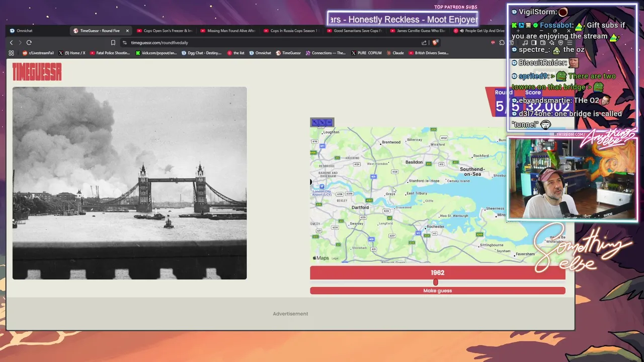Click the black-and-white Tower Bridge photo
The image size is (644, 362).
point(130,183)
